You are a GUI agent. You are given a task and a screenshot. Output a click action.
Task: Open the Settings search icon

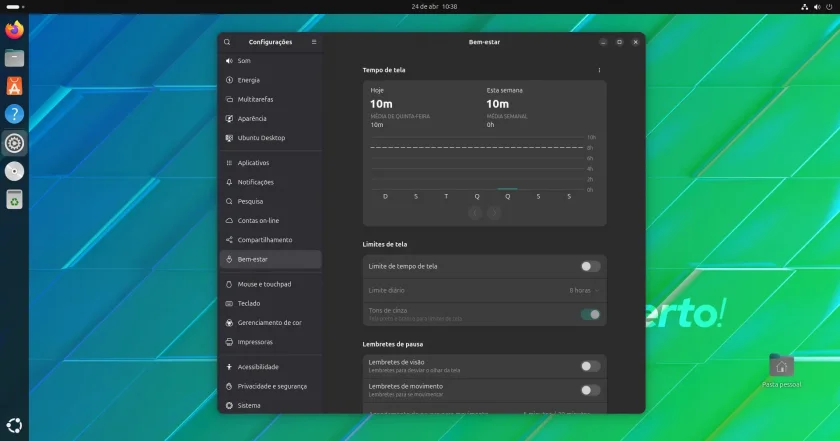227,42
